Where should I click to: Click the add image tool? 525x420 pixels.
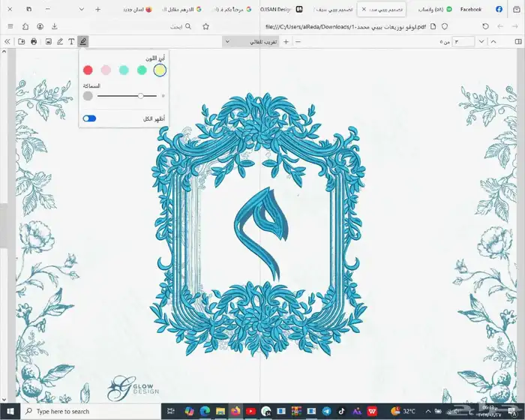click(x=48, y=41)
